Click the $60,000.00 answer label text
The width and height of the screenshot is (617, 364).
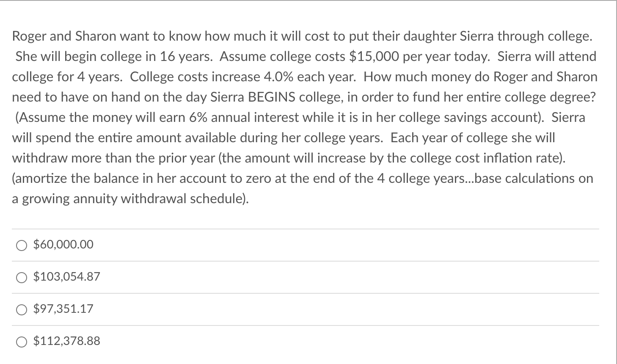63,245
